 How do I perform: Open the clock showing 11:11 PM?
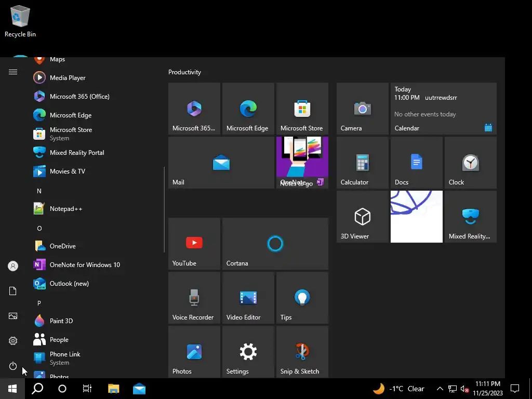pos(488,389)
